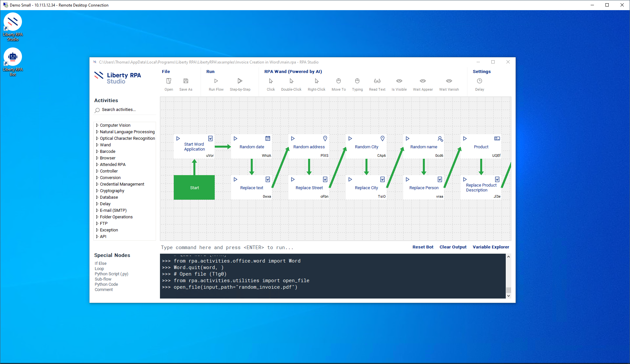Click the Clear Output link
The height and width of the screenshot is (364, 630).
coord(453,247)
